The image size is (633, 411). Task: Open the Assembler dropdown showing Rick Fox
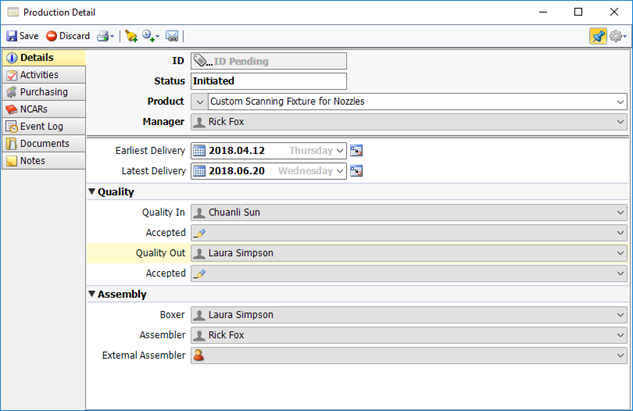pos(620,335)
